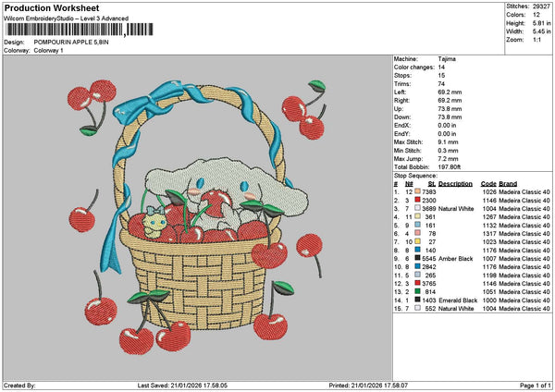Click the red swatch beside 2300 stitches
This screenshot has height=392, width=555.
pos(418,201)
